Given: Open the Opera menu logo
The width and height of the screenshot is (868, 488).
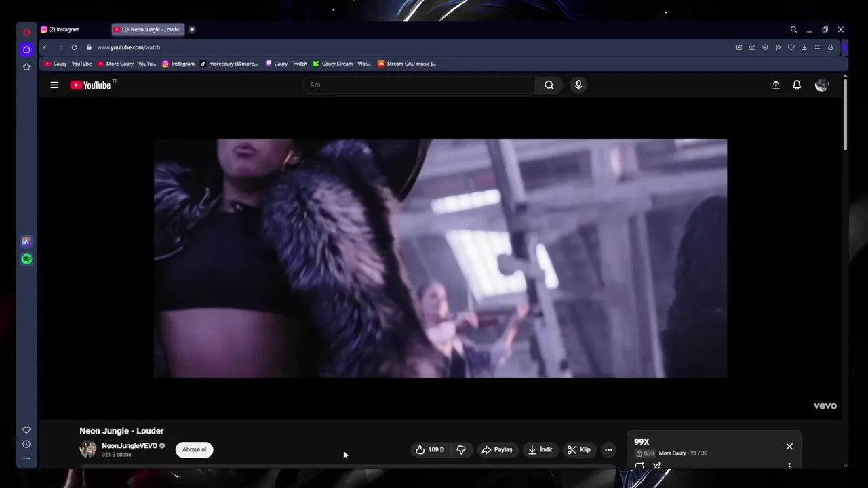Looking at the screenshot, I should [x=26, y=32].
